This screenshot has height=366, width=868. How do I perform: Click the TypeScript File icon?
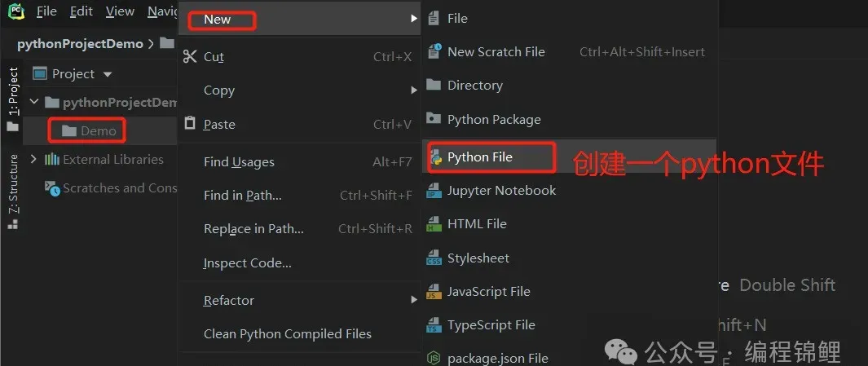(434, 325)
